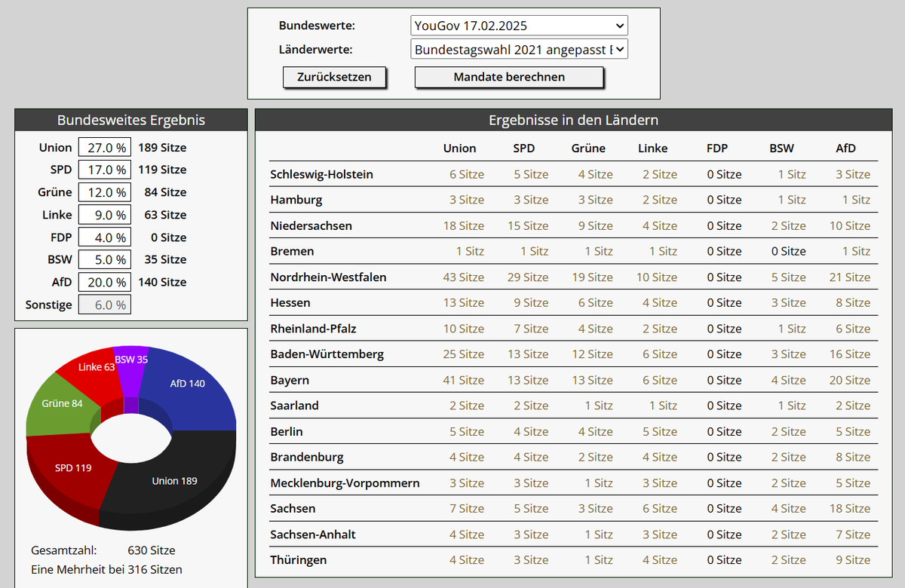Screen dimensions: 905x588
Task: Click the Sonstige 6.0 % field
Action: pyautogui.click(x=105, y=305)
